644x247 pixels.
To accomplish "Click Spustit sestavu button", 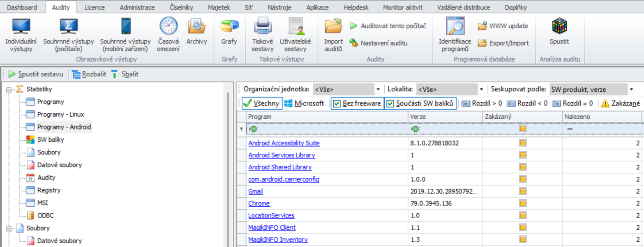I will [36, 74].
